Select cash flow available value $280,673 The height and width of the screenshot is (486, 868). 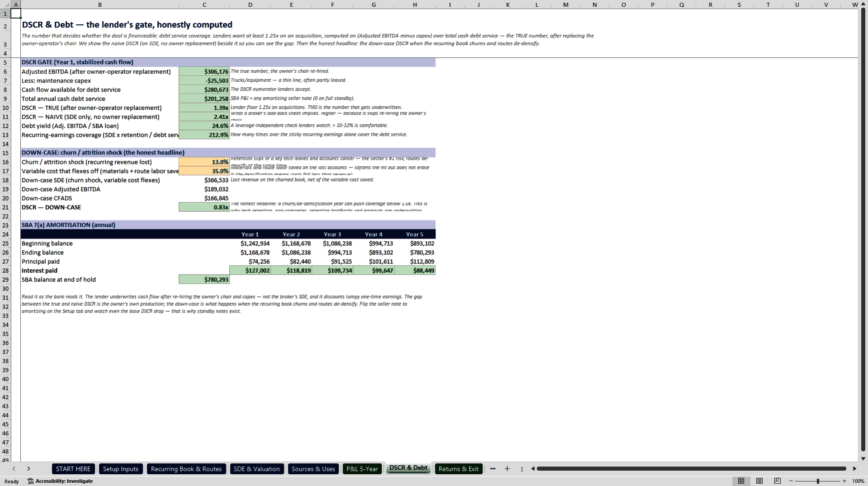(204, 90)
